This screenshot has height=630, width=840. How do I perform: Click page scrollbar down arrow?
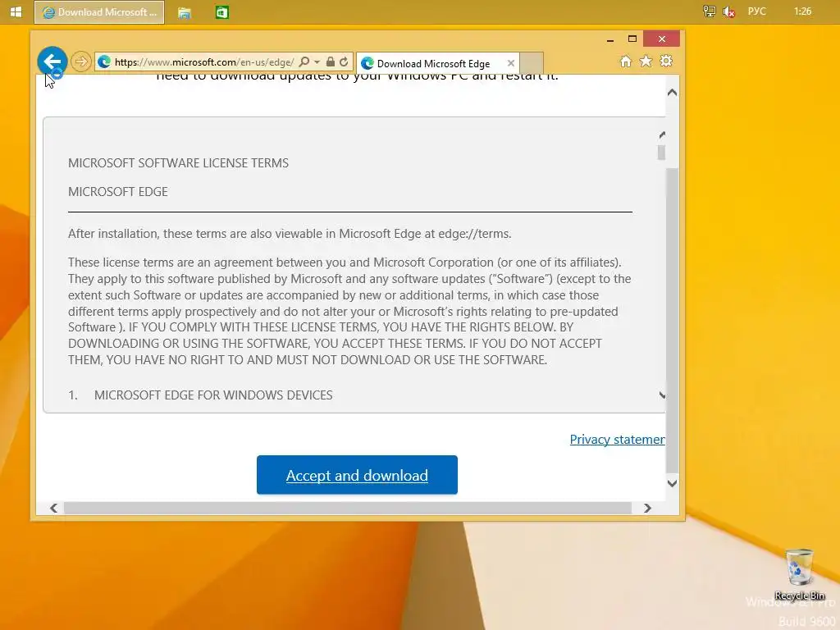click(x=673, y=483)
